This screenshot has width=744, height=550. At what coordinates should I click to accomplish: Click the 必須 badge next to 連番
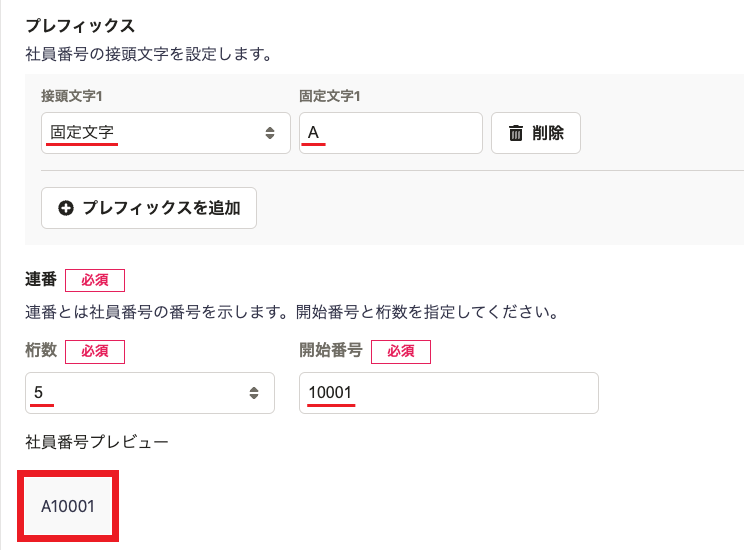95,280
